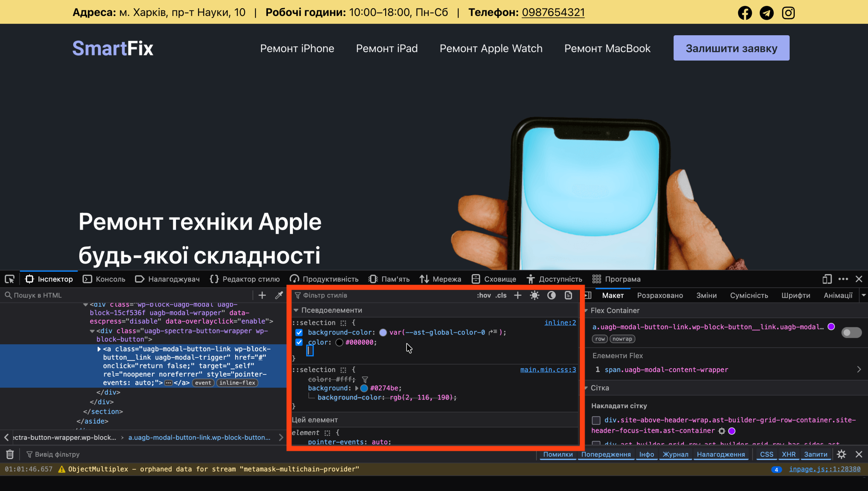Uncheck the background-color declaration checkbox

click(299, 332)
